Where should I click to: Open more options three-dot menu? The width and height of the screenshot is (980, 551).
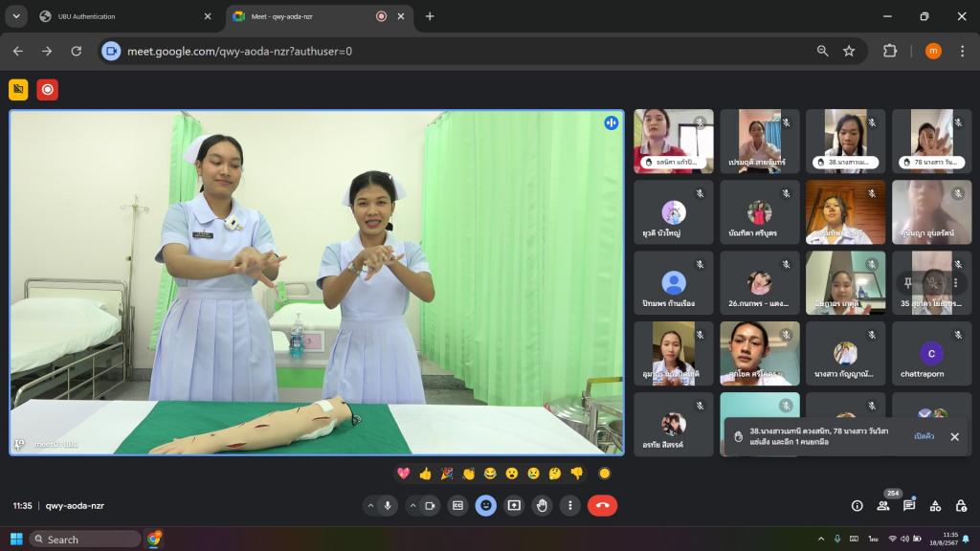coord(570,505)
